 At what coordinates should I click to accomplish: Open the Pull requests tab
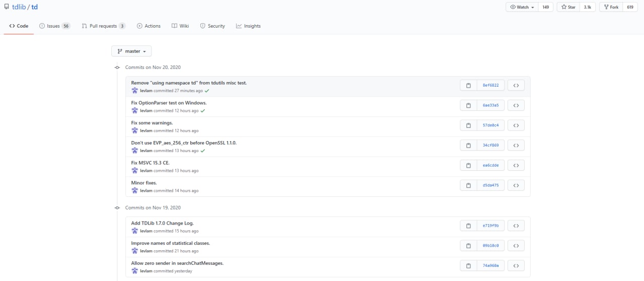pos(104,26)
